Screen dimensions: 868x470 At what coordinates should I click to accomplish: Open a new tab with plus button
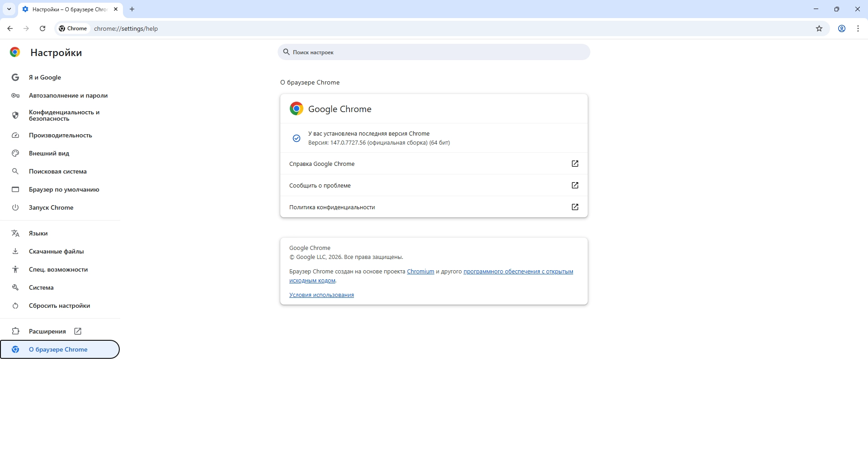tap(132, 9)
